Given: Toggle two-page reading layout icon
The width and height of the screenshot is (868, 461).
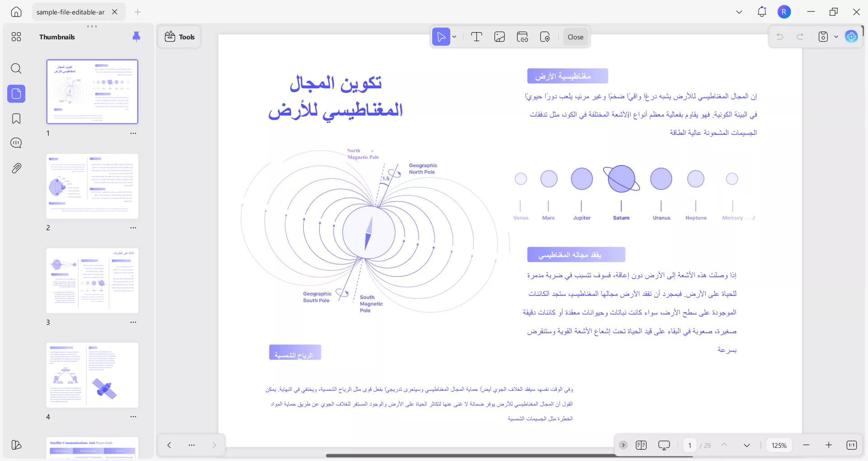Looking at the screenshot, I should click(x=641, y=445).
